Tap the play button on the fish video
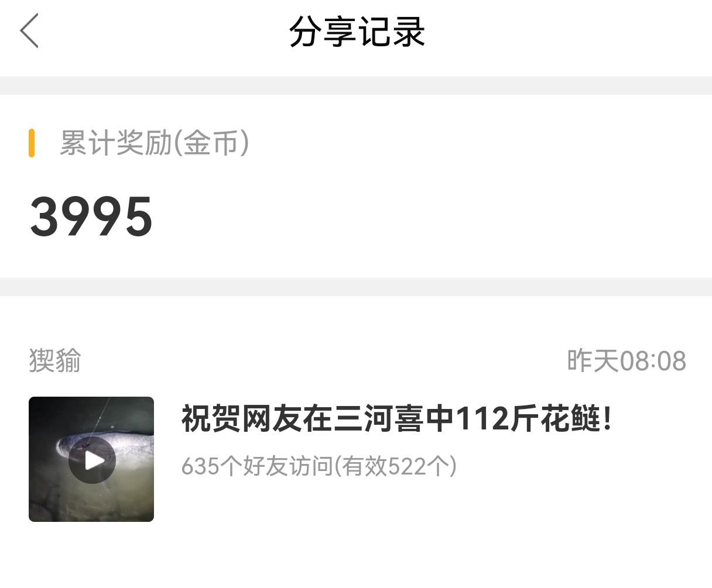 tap(92, 460)
